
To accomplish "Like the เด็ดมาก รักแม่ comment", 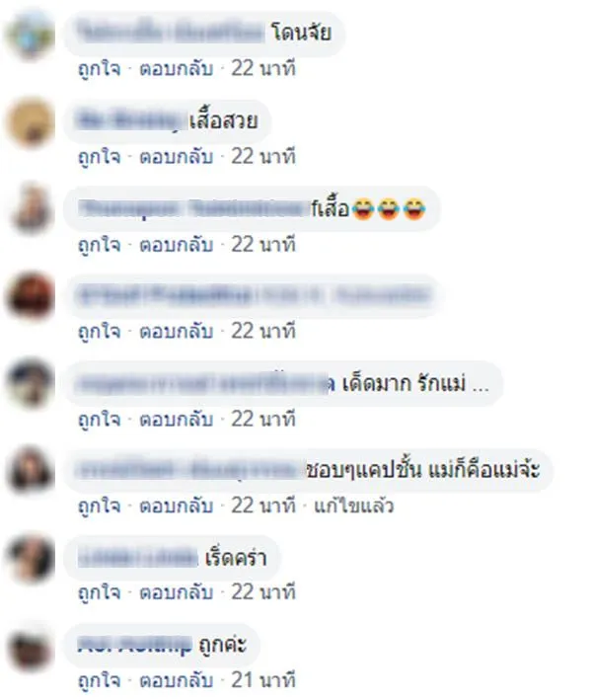I will click(100, 420).
